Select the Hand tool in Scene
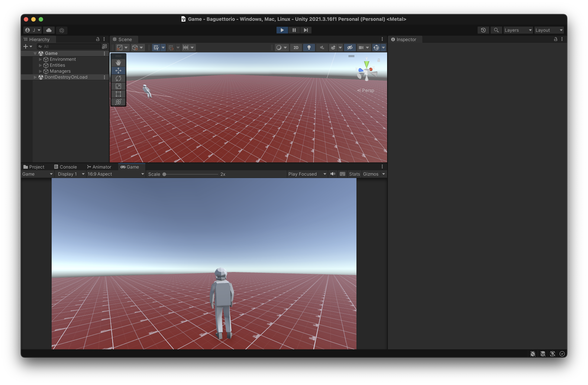Image resolution: width=588 pixels, height=385 pixels. coord(118,63)
